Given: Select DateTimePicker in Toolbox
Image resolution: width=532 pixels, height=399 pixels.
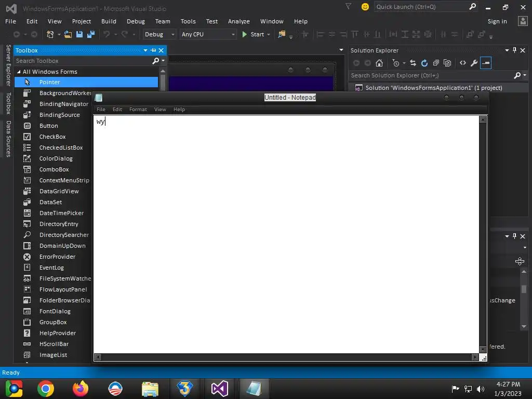Looking at the screenshot, I should click(x=61, y=213).
